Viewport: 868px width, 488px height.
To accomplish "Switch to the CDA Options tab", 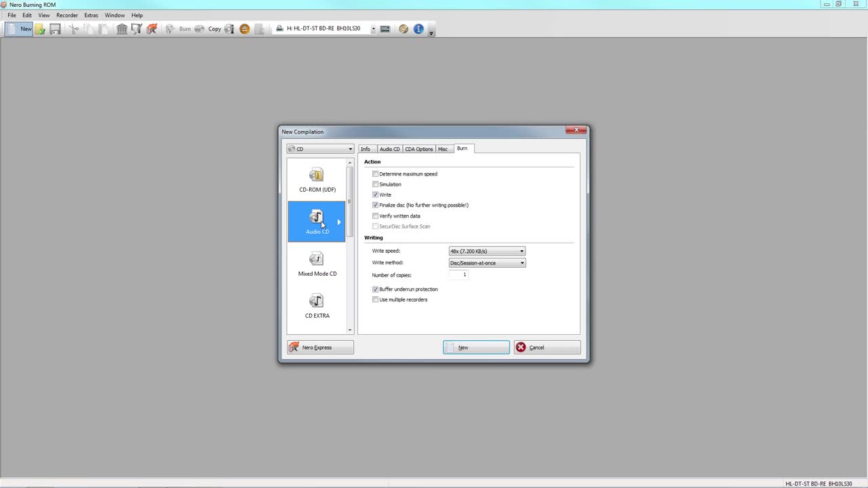I will click(x=418, y=149).
